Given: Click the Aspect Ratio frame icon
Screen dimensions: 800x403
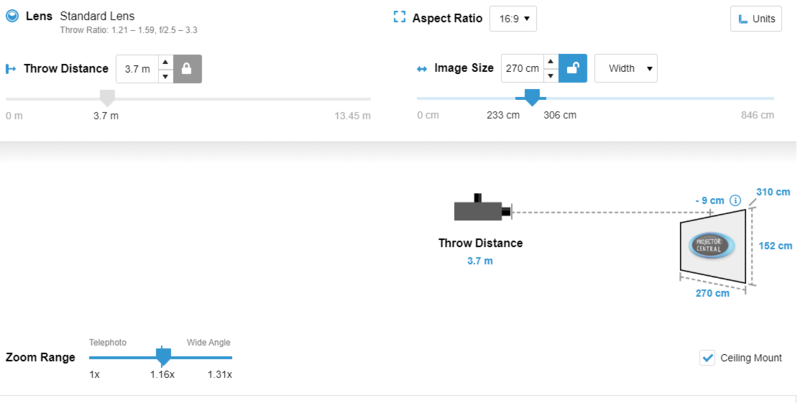Looking at the screenshot, I should tap(400, 18).
